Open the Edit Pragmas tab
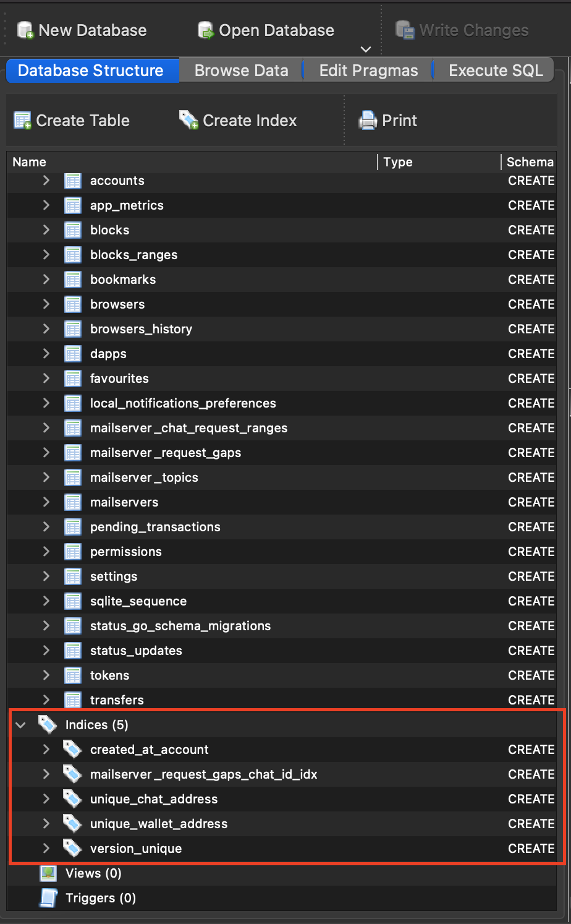Viewport: 571px width, 924px height. (x=368, y=70)
